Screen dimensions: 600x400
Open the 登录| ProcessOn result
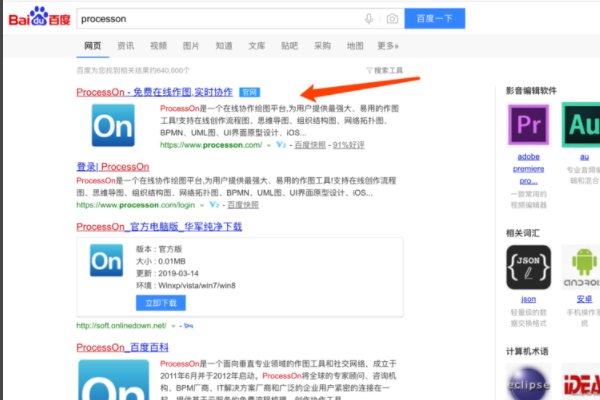(113, 167)
